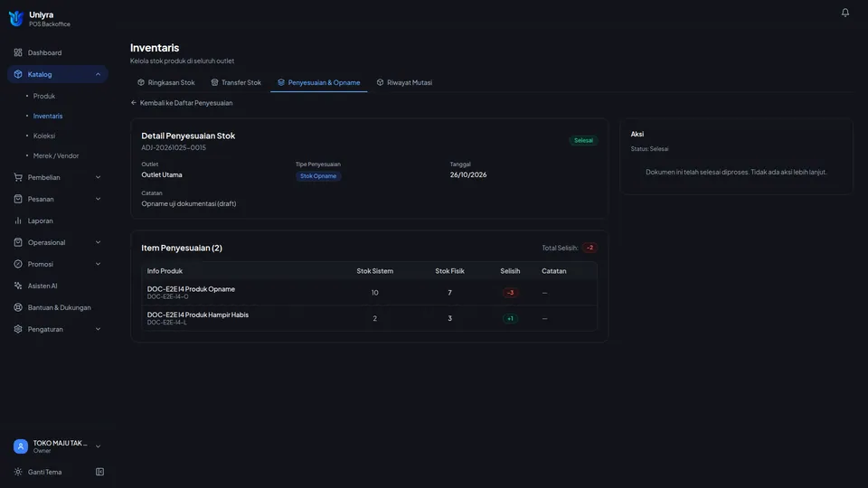The image size is (868, 488).
Task: Click the Info Produk column header
Action: coord(165,271)
